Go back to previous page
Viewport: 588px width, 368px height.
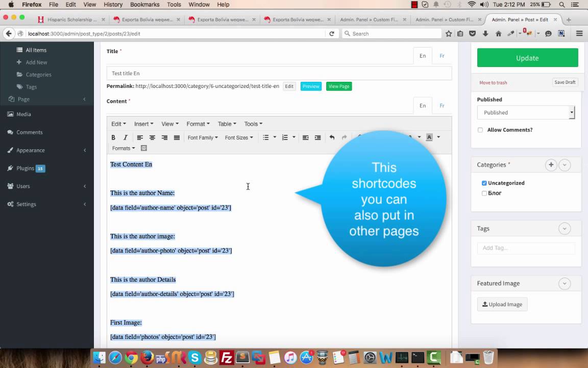coord(9,33)
